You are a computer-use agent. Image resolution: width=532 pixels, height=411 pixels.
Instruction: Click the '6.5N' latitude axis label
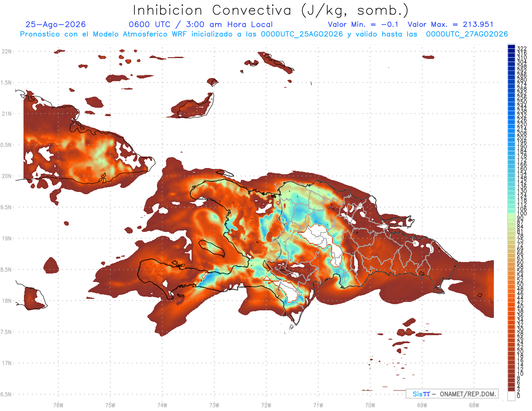pyautogui.click(x=7, y=394)
